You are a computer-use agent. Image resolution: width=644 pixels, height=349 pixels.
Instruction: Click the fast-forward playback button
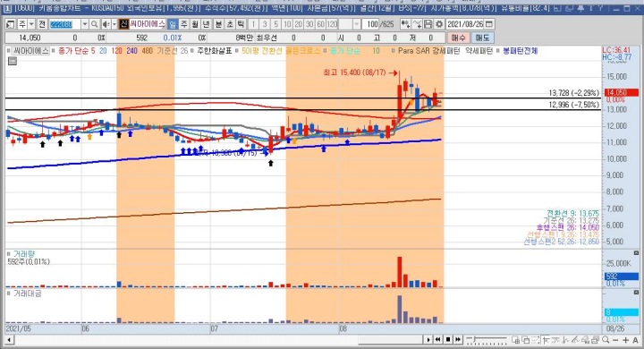coord(458,339)
